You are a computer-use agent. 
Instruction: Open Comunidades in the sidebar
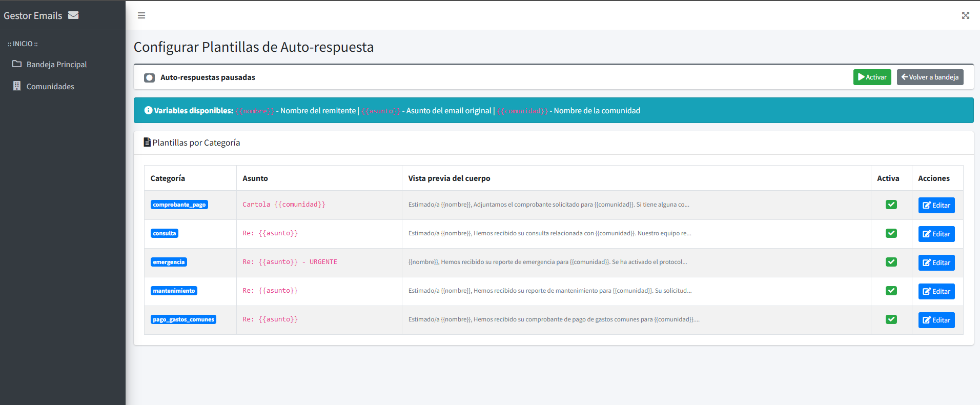63,86
